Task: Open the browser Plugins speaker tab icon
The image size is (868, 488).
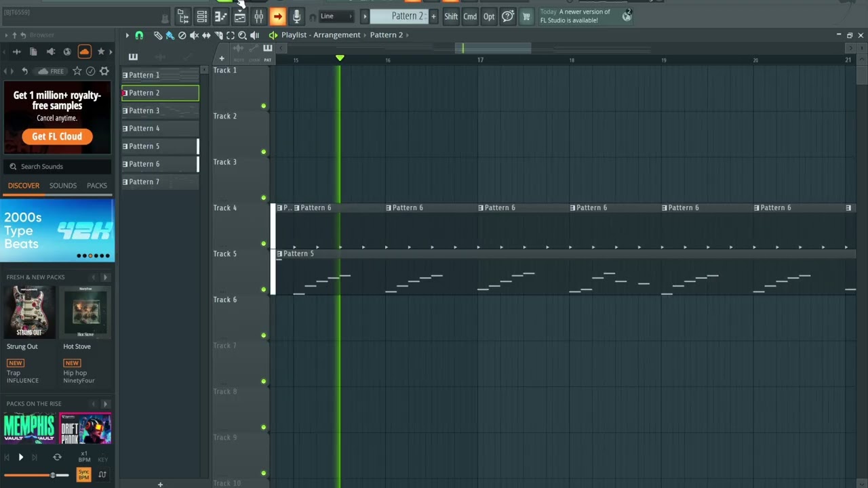Action: pos(50,52)
